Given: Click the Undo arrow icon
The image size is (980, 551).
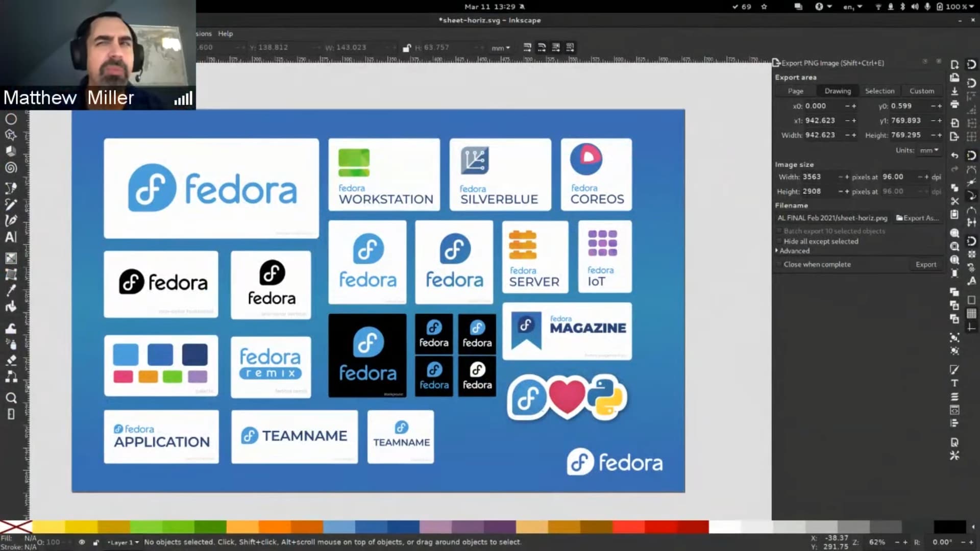Looking at the screenshot, I should coord(954,156).
